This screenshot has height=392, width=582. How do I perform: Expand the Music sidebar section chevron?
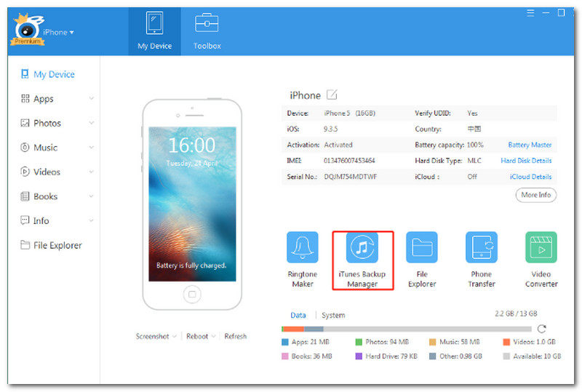coord(92,148)
